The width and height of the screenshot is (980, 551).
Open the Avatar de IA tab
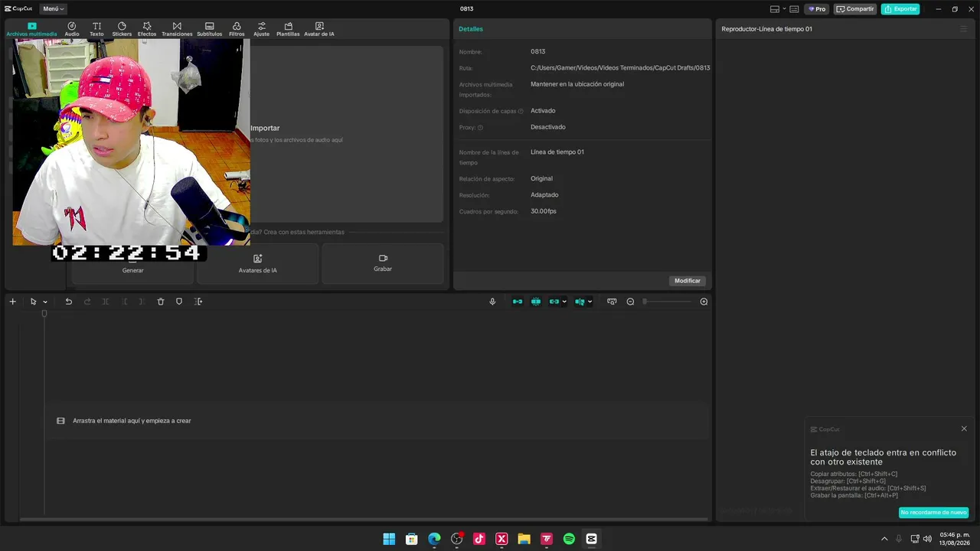(319, 30)
